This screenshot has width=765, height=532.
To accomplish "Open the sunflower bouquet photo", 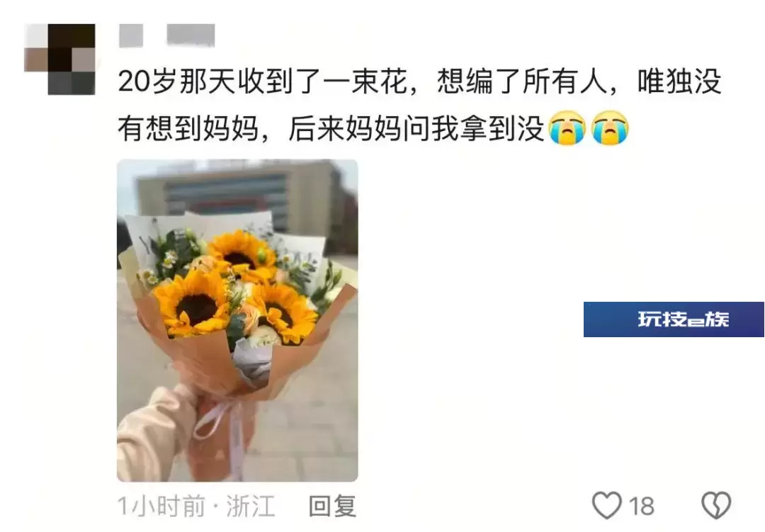I will pos(237,320).
